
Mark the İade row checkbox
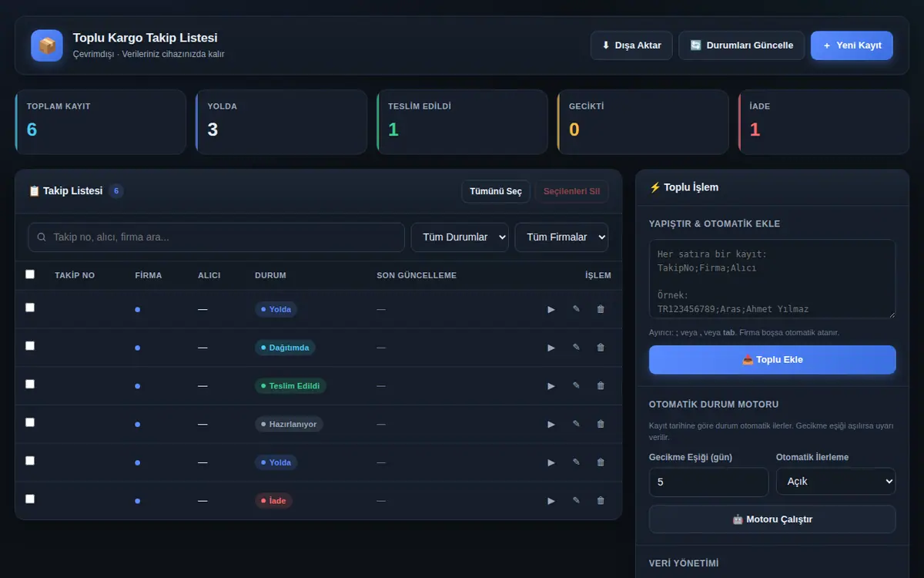[30, 499]
